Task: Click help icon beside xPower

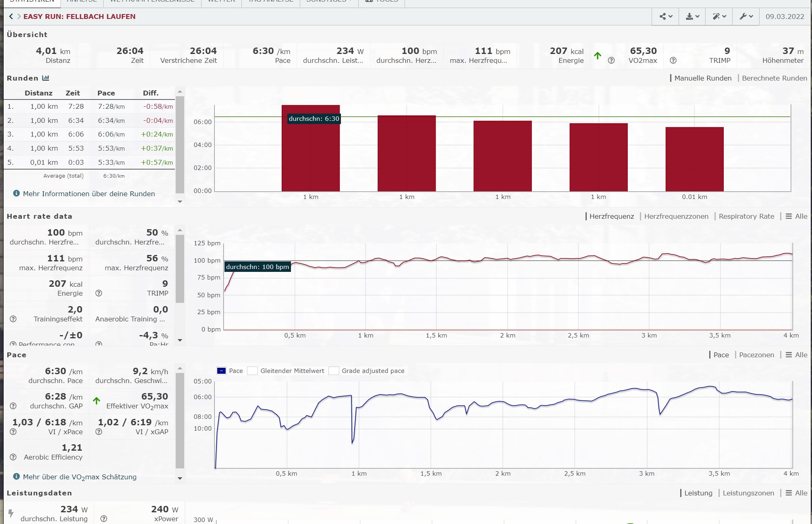Action: click(x=104, y=519)
